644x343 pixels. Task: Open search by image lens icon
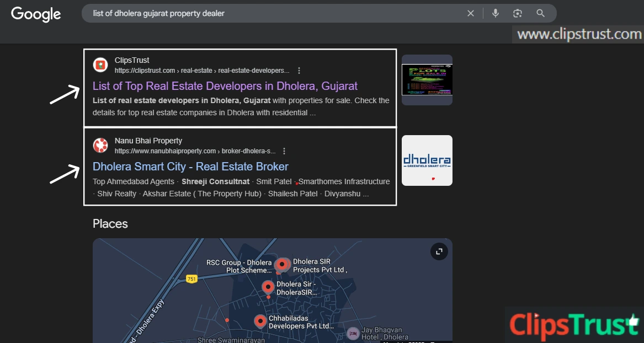pyautogui.click(x=518, y=14)
